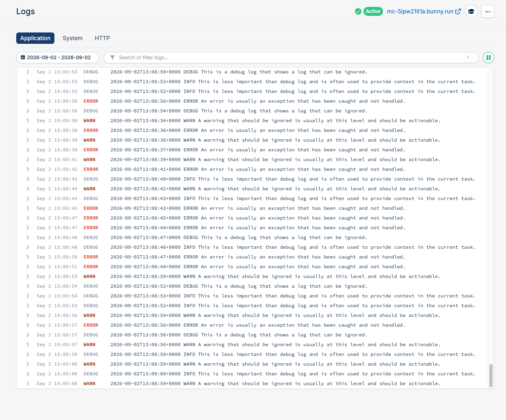506x420 pixels.
Task: Click message starting '2026-09-02T13:08:48+0000 ERROR'
Action: point(258,267)
